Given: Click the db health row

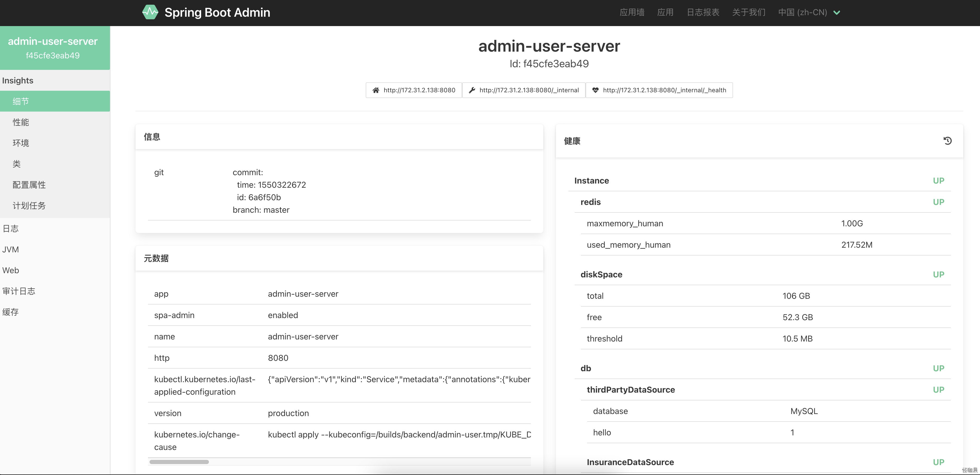Looking at the screenshot, I should (x=762, y=368).
